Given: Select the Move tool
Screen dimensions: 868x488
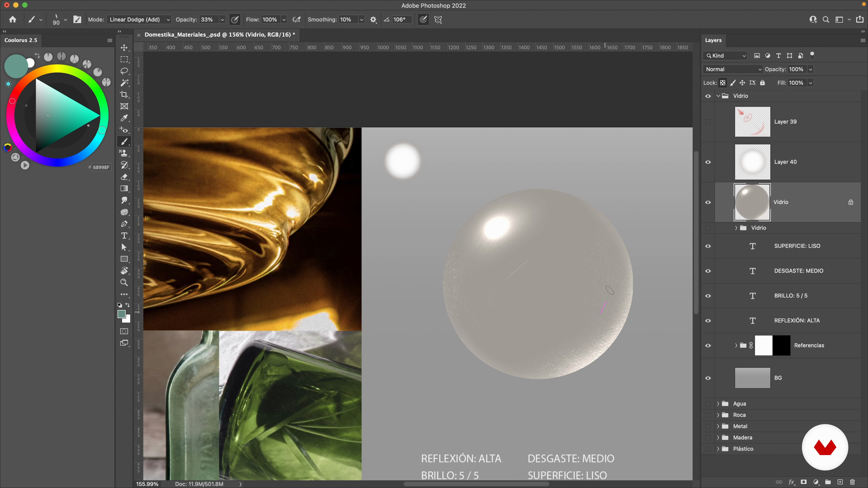Looking at the screenshot, I should click(124, 47).
